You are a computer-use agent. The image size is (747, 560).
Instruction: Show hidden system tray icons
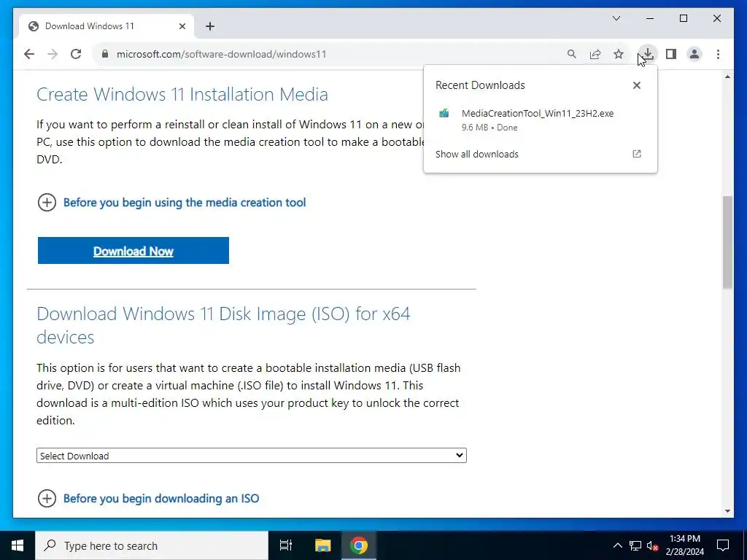pyautogui.click(x=617, y=545)
